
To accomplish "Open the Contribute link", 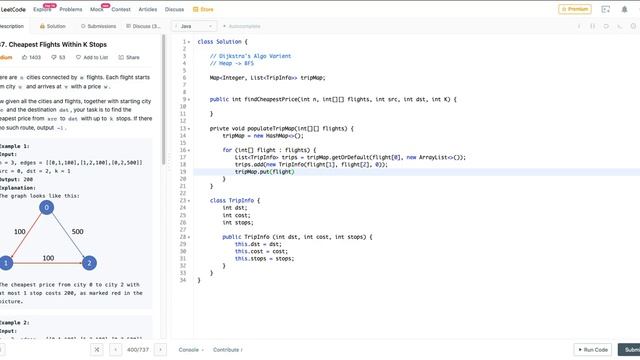I will pyautogui.click(x=228, y=350).
